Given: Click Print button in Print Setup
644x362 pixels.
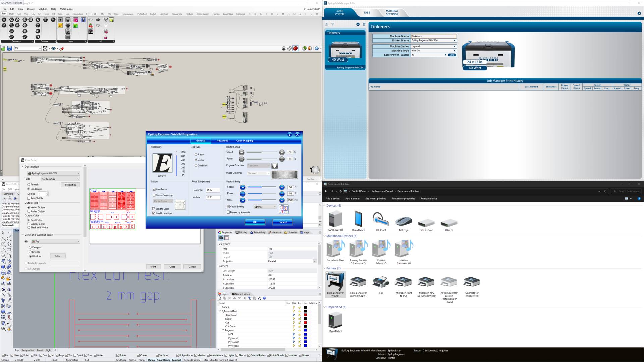Looking at the screenshot, I should point(153,267).
